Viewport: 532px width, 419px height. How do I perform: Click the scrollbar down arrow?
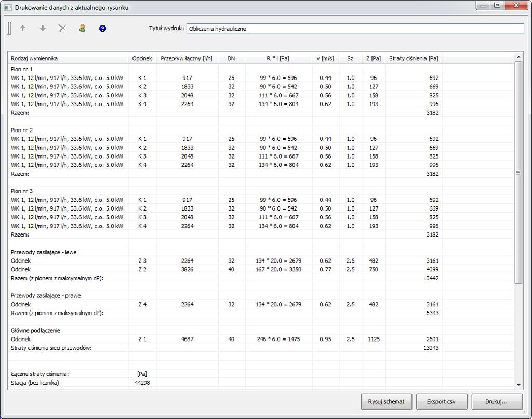(518, 385)
